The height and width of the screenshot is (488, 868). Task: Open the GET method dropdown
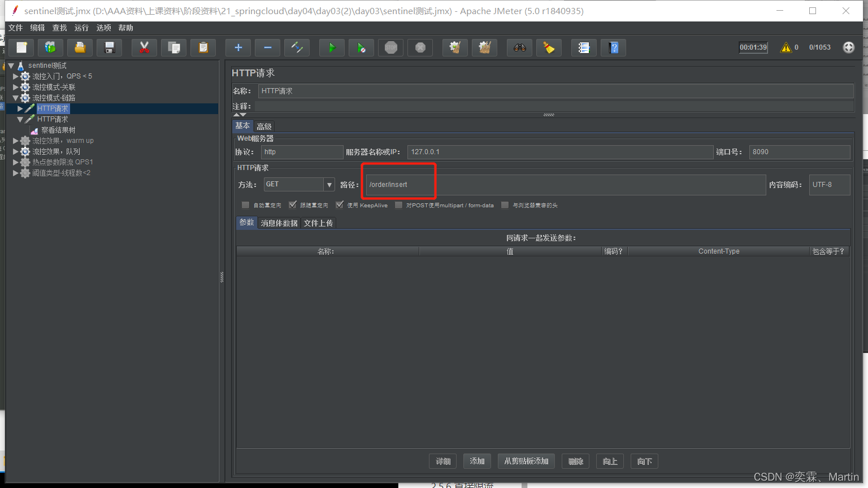[x=329, y=185]
